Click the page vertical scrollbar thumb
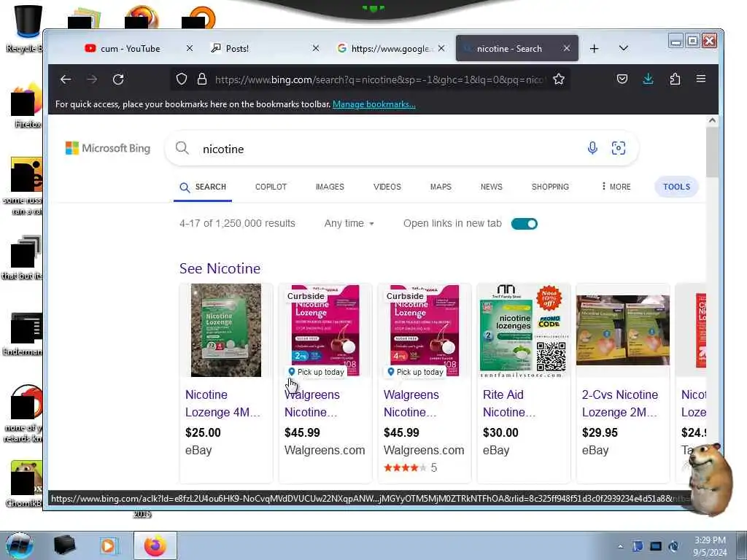747x560 pixels. (712, 152)
